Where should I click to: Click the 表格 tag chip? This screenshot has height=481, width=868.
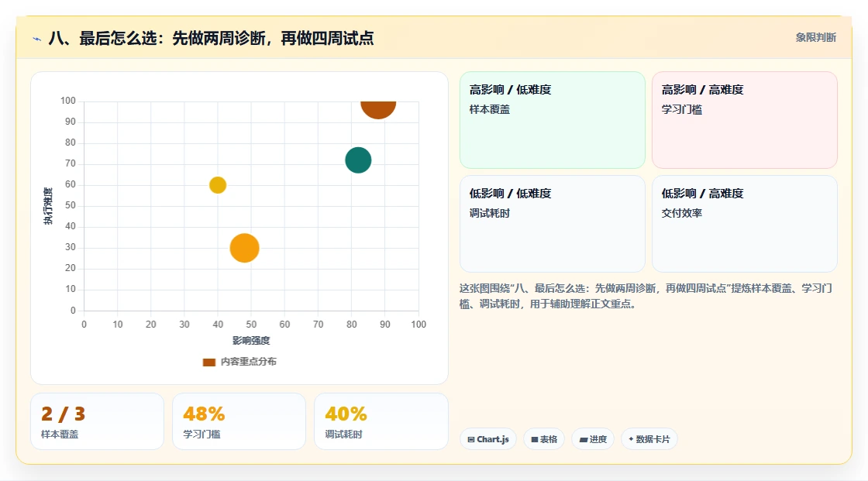tap(544, 439)
